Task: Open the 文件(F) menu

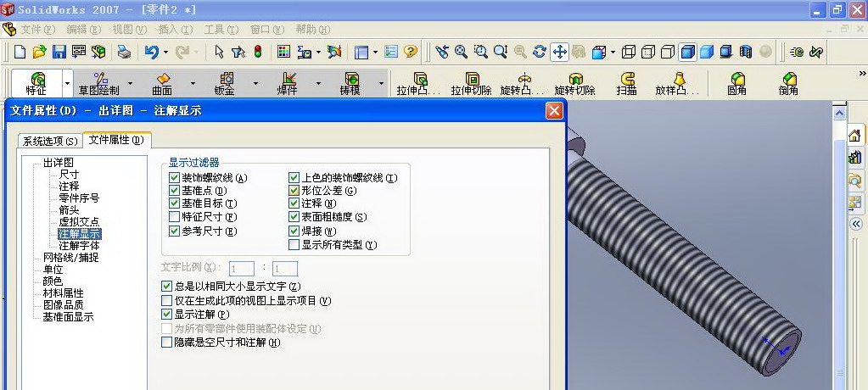Action: point(39,30)
